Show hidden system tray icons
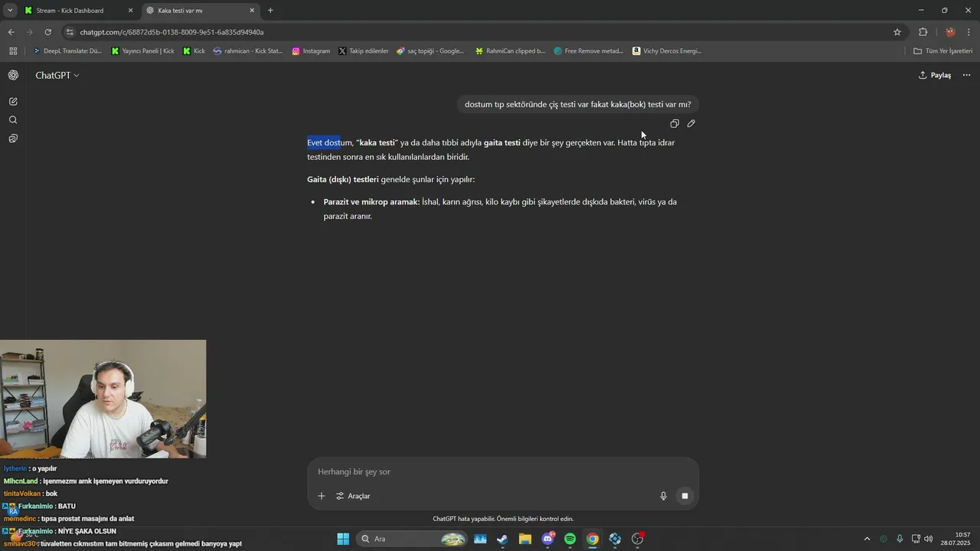The image size is (980, 551). (867, 539)
